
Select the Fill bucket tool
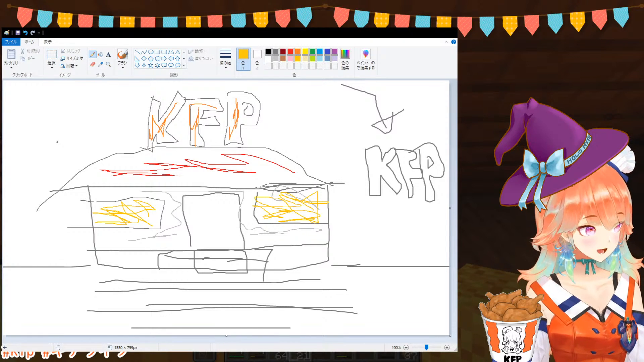[x=100, y=54]
